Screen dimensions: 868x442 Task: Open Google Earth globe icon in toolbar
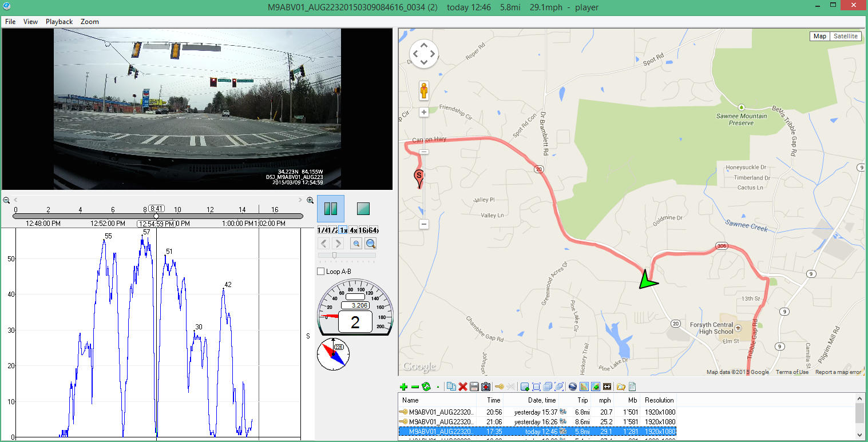pyautogui.click(x=573, y=387)
